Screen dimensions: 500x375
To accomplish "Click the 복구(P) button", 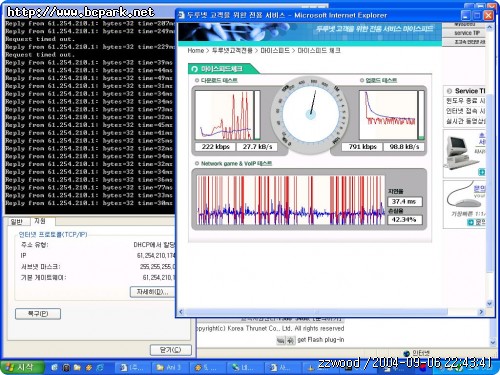I will point(38,314).
